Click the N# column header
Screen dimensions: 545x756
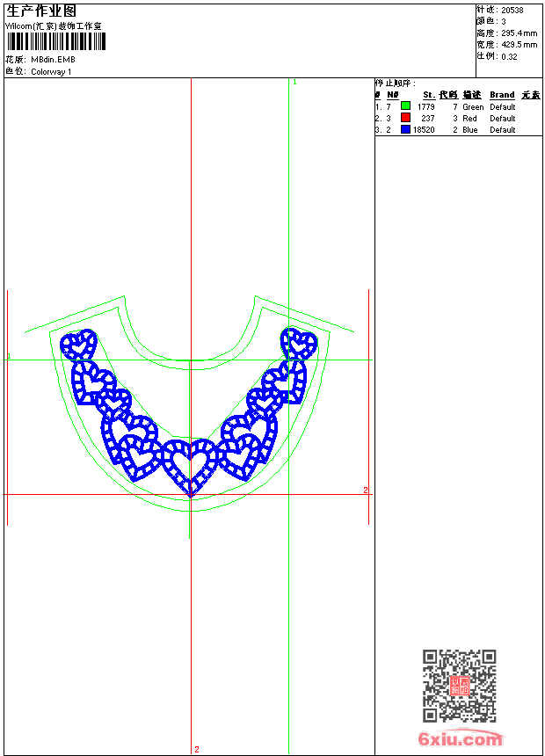pos(393,95)
